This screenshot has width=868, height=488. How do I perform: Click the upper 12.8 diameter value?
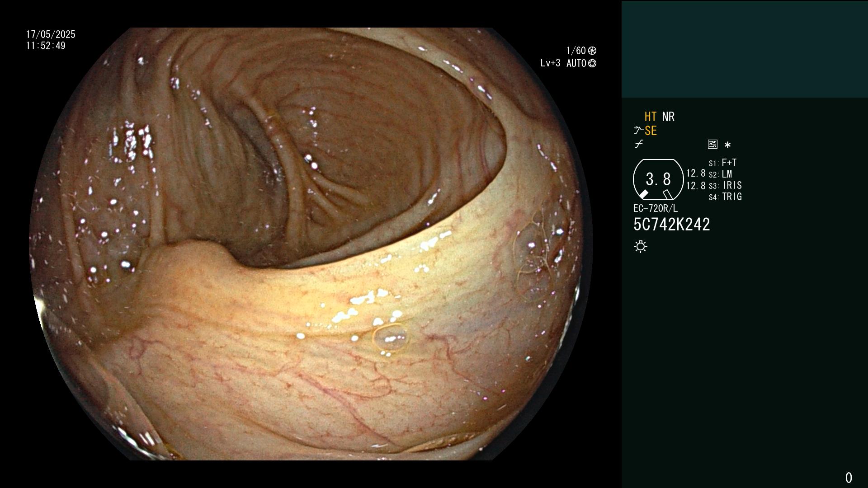696,173
